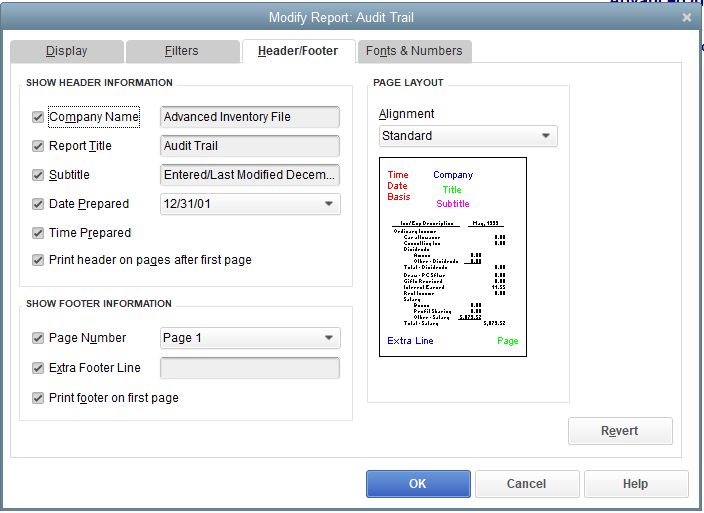This screenshot has width=704, height=513.
Task: Disable Print footer on first page
Action: pyautogui.click(x=38, y=398)
